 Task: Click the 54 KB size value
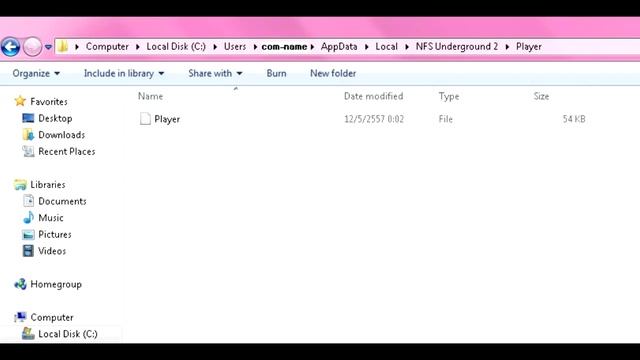coord(574,119)
